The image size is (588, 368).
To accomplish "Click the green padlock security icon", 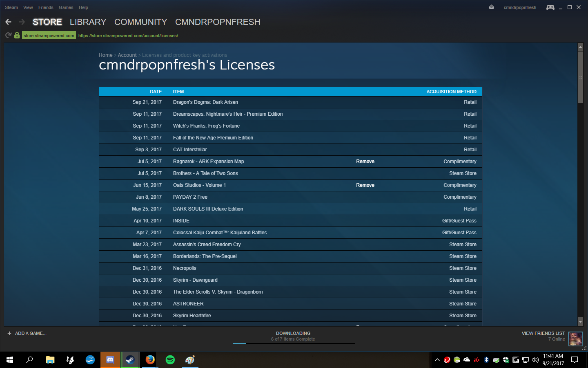I will point(17,36).
